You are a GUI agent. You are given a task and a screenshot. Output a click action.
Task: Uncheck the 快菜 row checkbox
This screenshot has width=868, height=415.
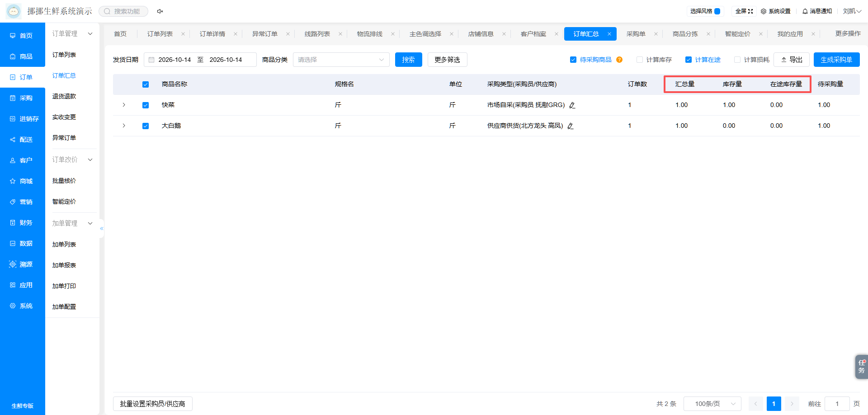pyautogui.click(x=146, y=105)
